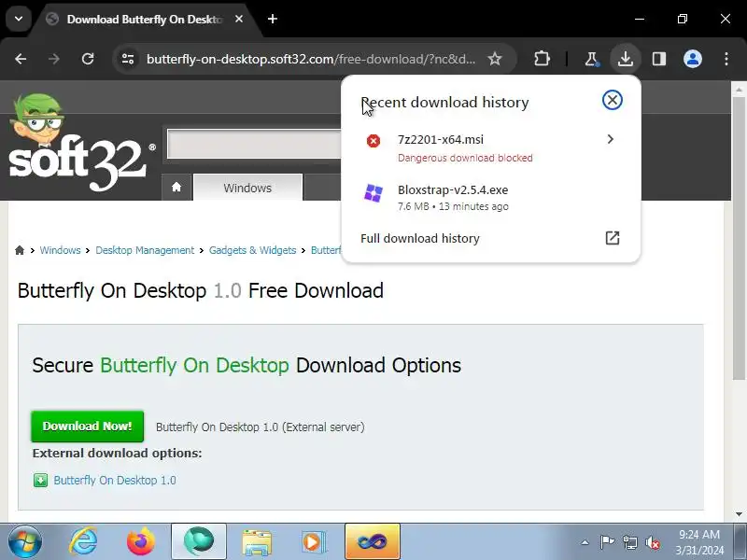
Task: Follow the Desktop Management breadcrumb link
Action: tap(145, 250)
